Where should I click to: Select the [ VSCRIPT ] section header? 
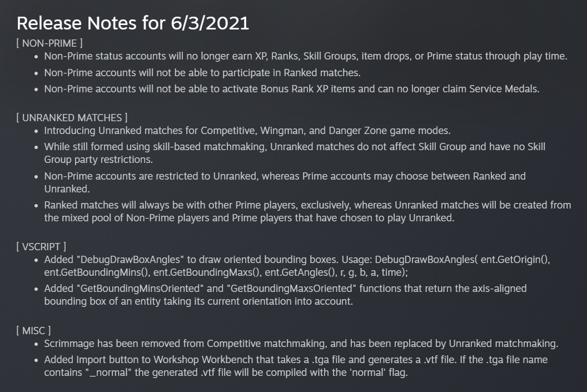[x=41, y=247]
